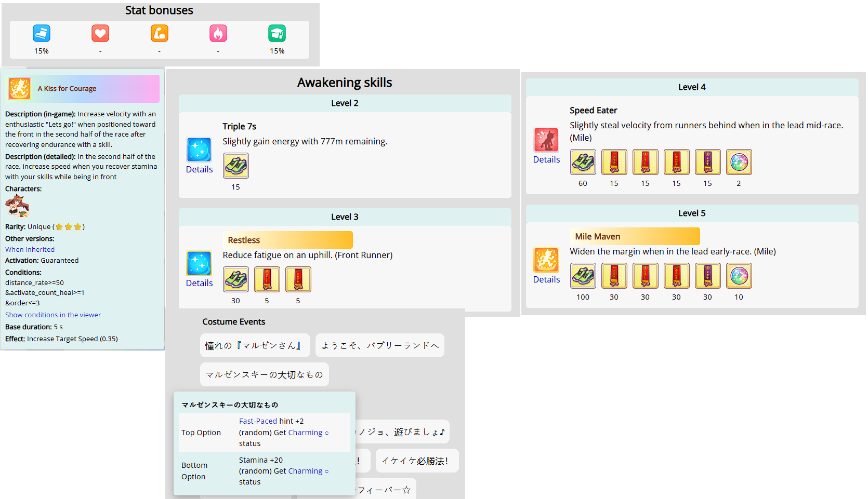Open the event ending in 遊びましょ♪
Viewport: 868px width, 499px height.
tap(401, 431)
